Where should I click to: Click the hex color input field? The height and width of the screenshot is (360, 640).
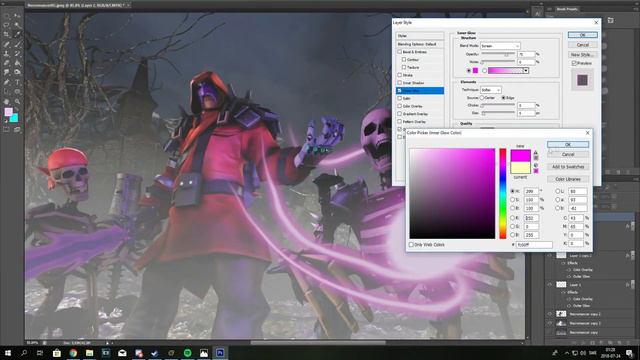(x=534, y=244)
